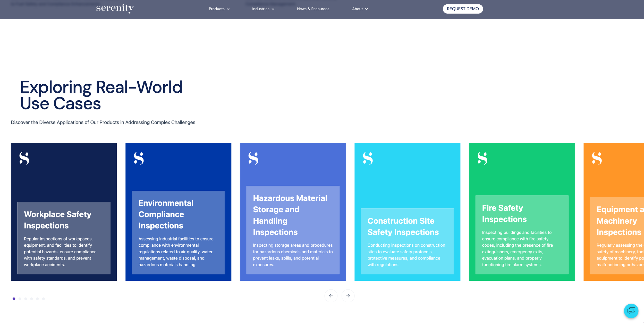This screenshot has width=644, height=323.
Task: Select the second carousel pagination dot
Action: tap(20, 299)
